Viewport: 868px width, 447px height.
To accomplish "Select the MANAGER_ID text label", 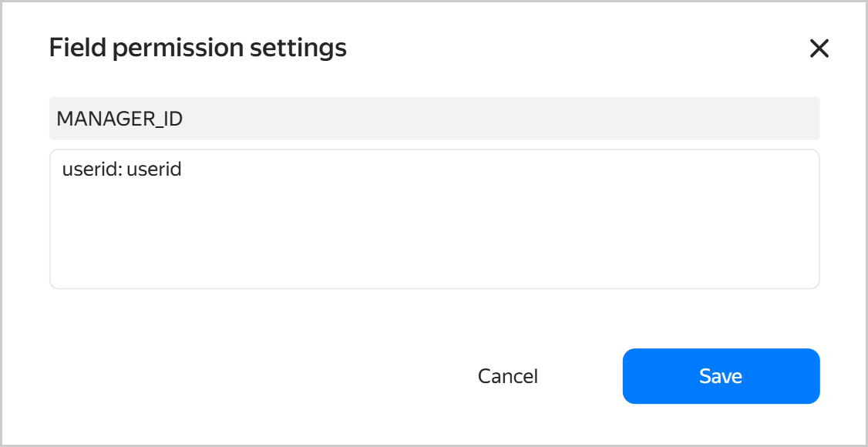I will tap(119, 119).
